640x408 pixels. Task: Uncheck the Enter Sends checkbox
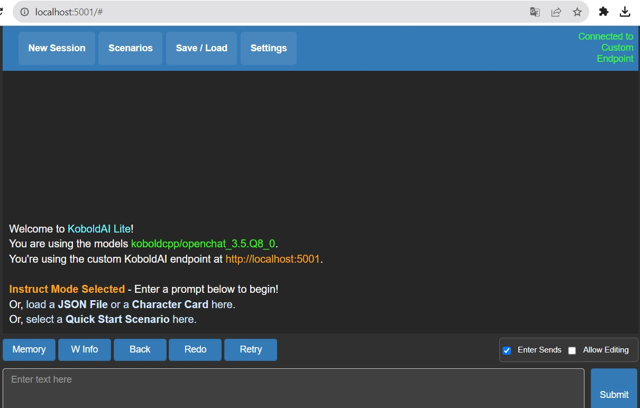click(507, 350)
